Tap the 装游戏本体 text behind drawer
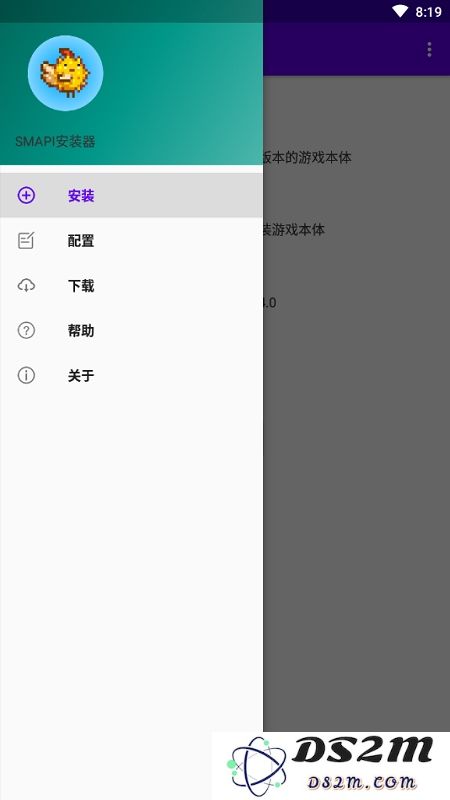 coord(294,230)
